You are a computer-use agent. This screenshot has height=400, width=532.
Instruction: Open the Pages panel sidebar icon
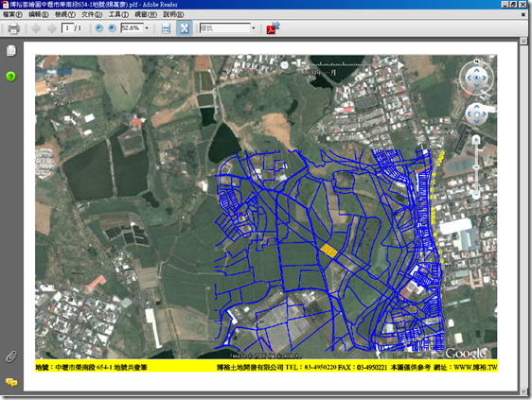pyautogui.click(x=11, y=51)
